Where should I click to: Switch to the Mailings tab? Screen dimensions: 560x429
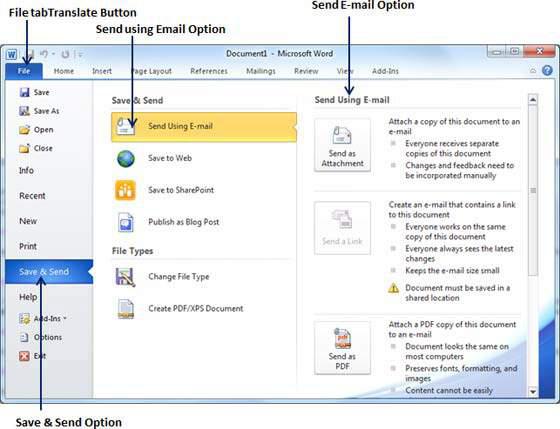[x=261, y=71]
